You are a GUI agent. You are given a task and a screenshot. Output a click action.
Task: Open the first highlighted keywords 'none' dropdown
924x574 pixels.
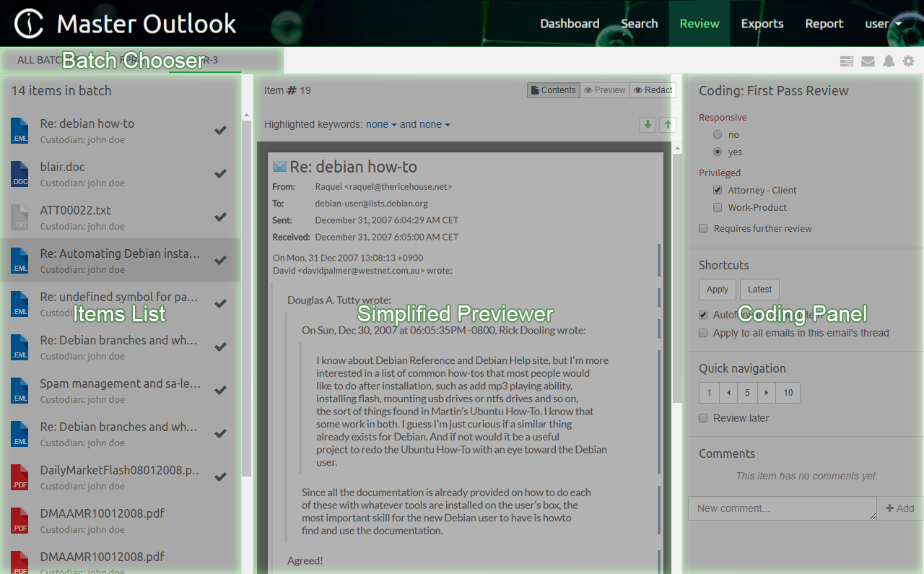coord(380,124)
